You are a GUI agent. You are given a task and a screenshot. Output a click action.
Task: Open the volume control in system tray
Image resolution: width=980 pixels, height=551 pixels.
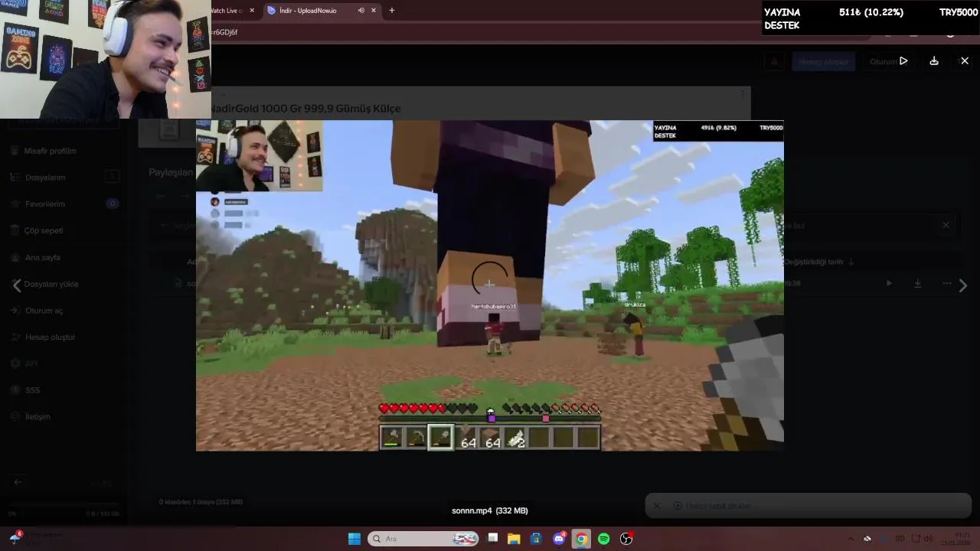[929, 539]
